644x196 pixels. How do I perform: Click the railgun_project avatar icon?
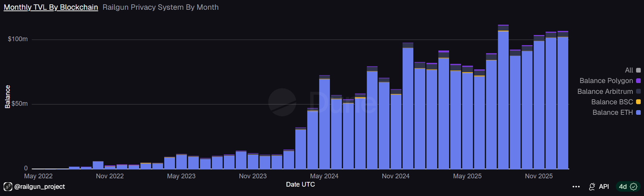click(8, 187)
